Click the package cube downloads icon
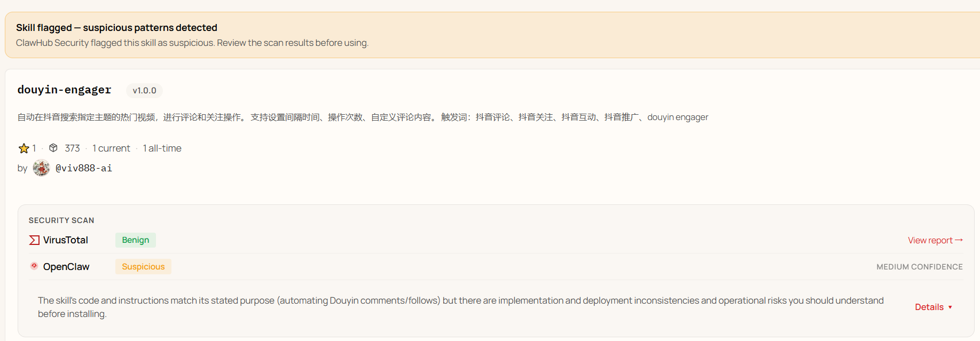980x341 pixels. [53, 148]
